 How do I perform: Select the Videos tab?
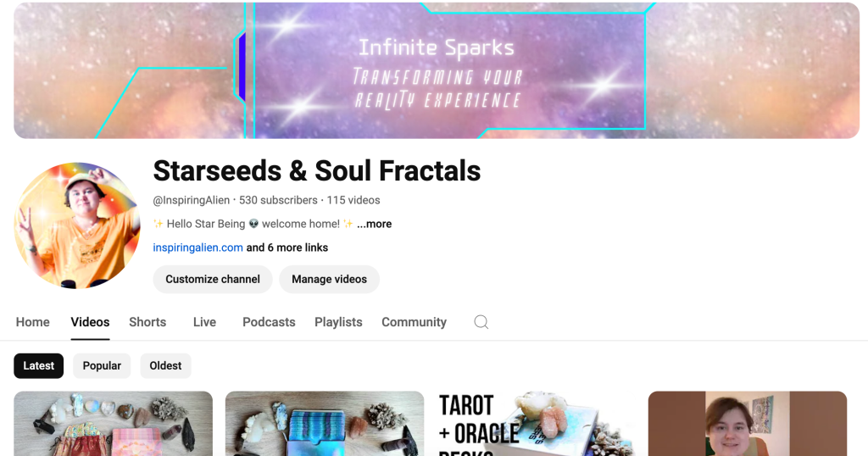click(90, 322)
